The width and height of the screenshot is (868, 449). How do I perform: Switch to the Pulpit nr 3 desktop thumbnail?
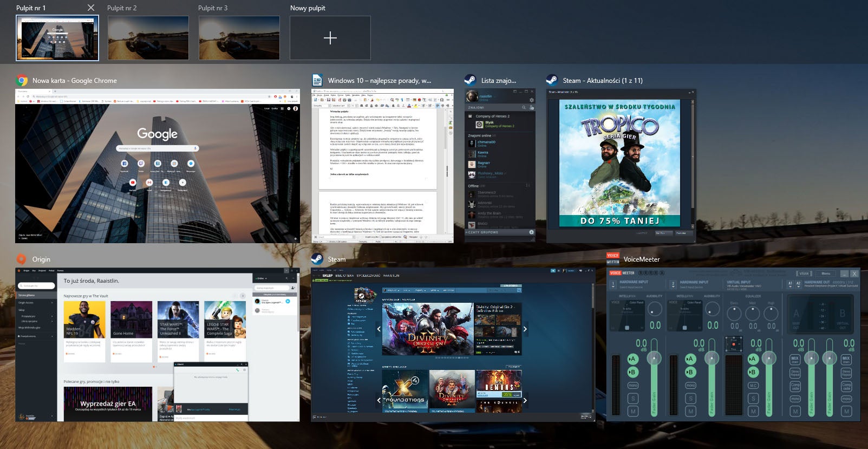239,38
